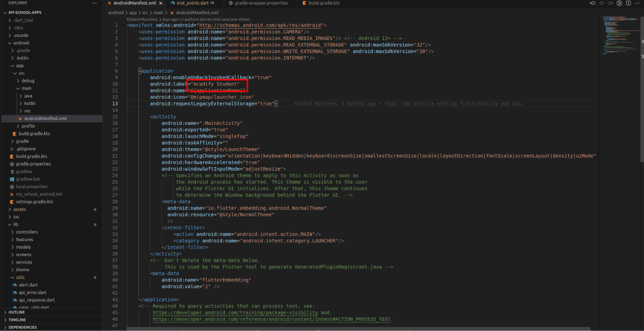
Task: Switch to end_points.dart tab
Action: (x=191, y=3)
